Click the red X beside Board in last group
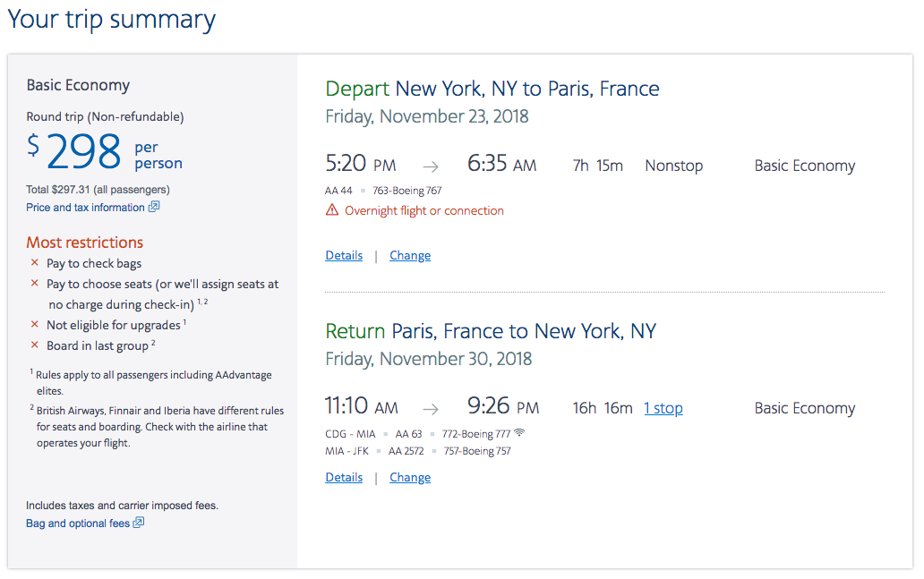 pos(35,345)
